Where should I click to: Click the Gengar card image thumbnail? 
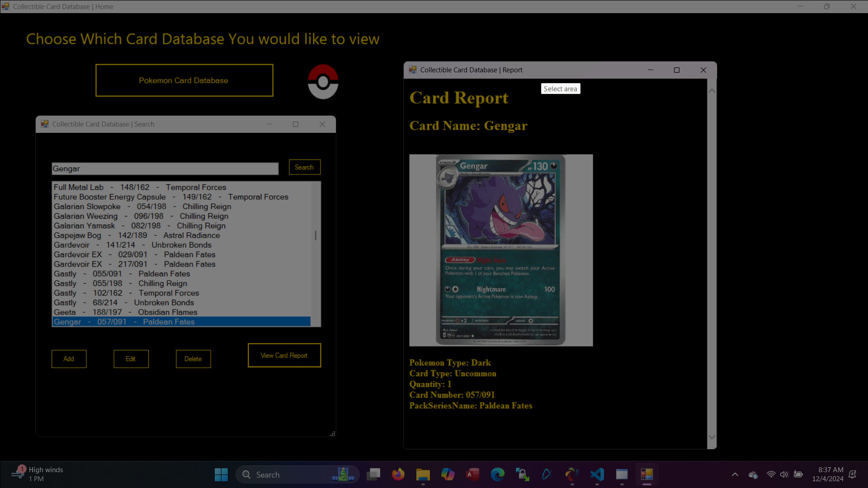500,250
